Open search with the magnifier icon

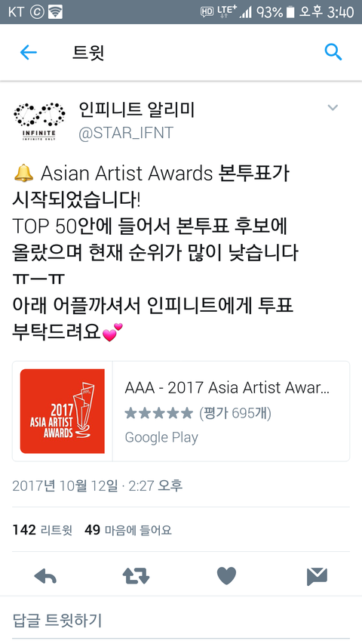pos(333,52)
